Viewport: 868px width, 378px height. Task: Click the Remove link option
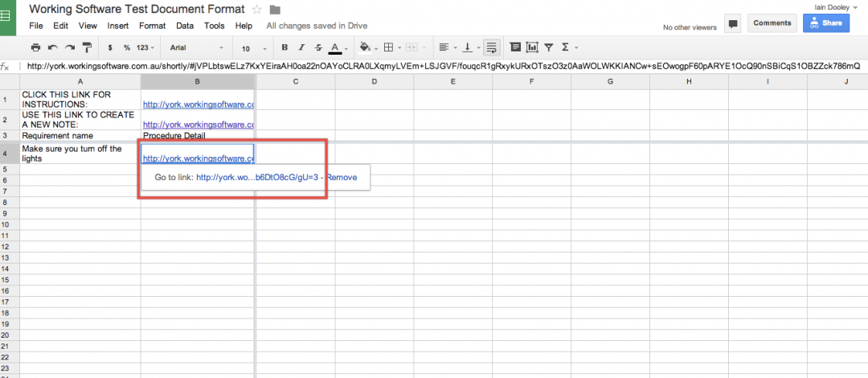(342, 178)
